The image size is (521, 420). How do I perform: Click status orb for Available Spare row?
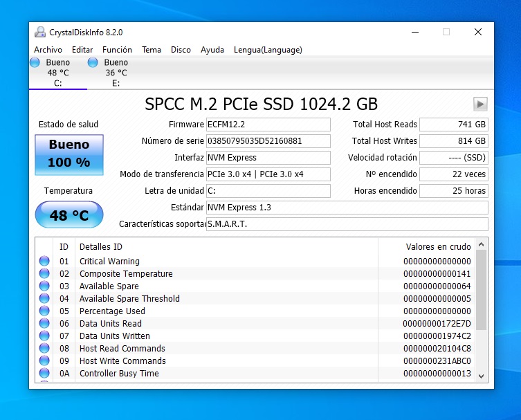click(x=44, y=286)
